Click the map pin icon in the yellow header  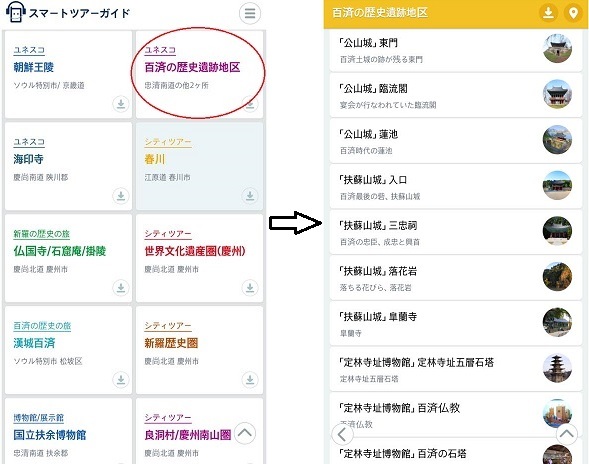[x=573, y=13]
